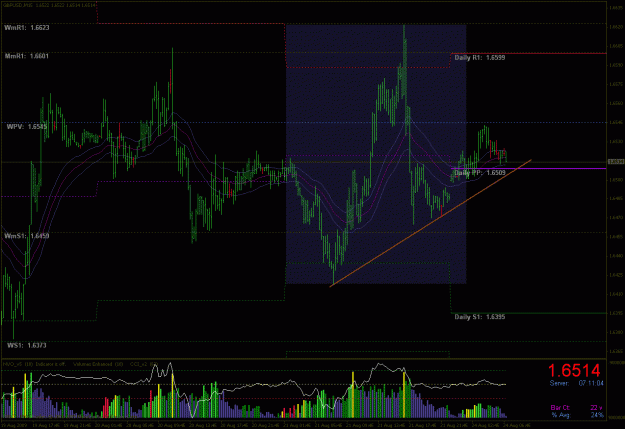Screen dimensions: 625x429
Task: Click the Volumes Enhanced indicator label
Action: (98, 364)
